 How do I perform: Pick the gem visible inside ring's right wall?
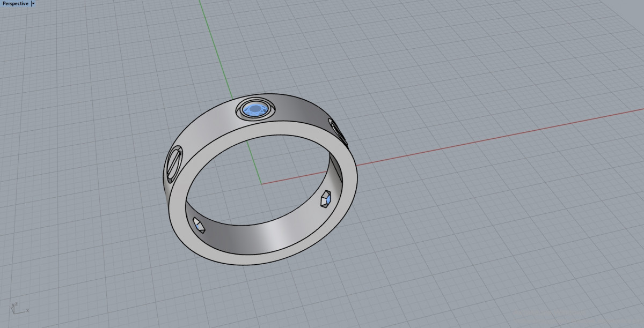point(326,200)
